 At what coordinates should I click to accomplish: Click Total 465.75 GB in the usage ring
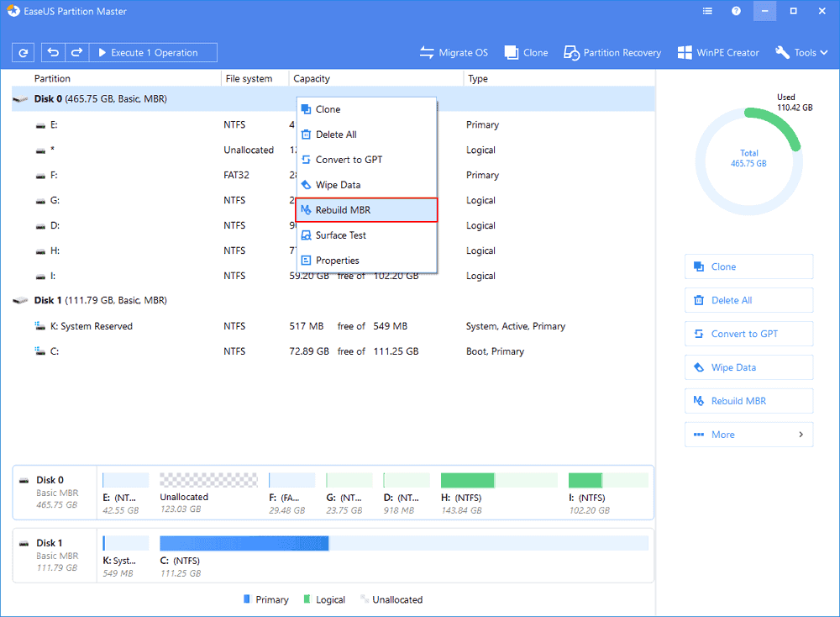click(x=749, y=158)
